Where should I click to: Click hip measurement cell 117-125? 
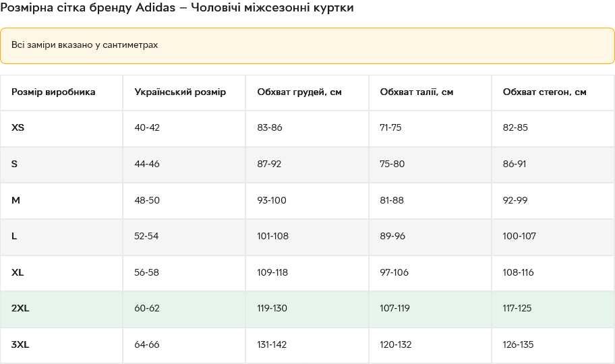click(517, 308)
